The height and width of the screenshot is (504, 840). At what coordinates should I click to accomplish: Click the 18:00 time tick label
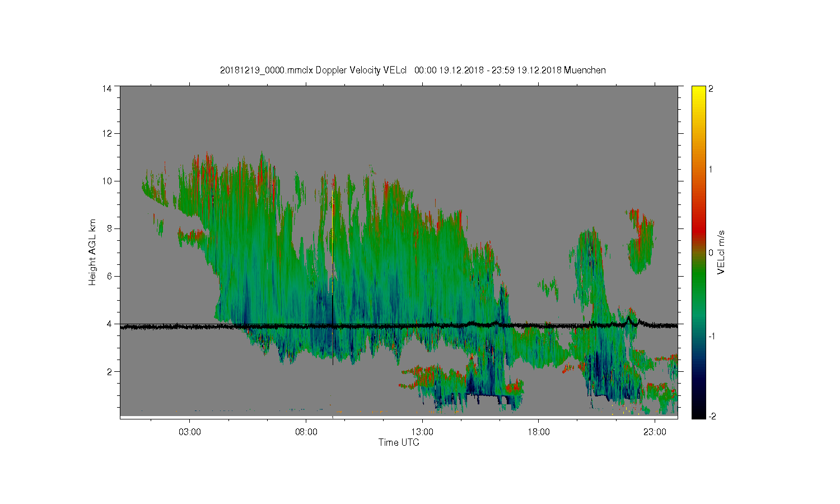(539, 432)
